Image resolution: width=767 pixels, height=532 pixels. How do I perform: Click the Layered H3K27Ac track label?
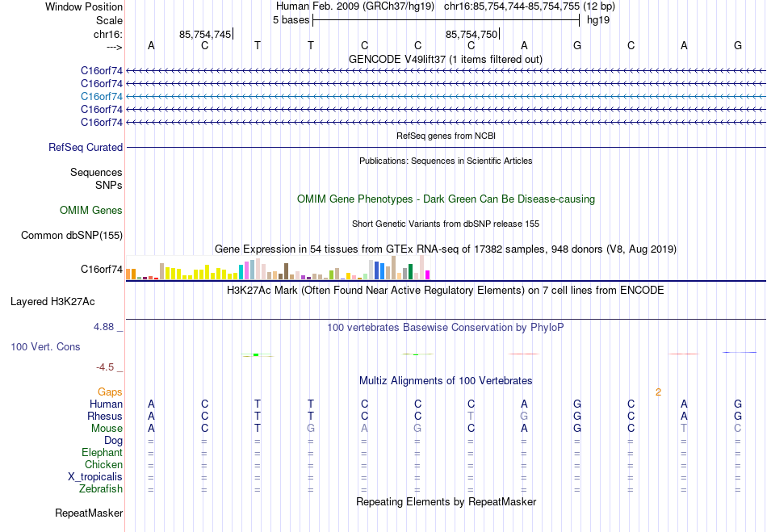coord(52,302)
